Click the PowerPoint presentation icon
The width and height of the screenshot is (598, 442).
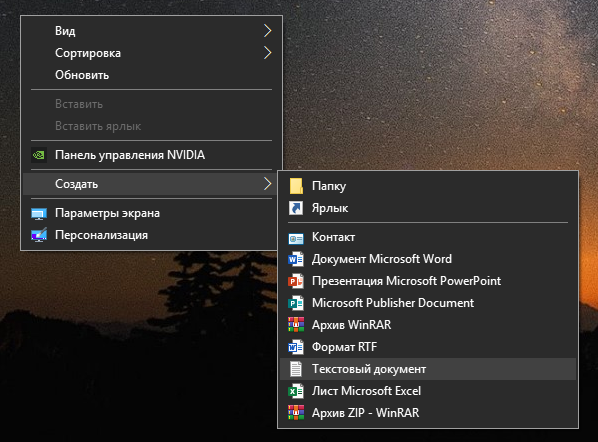(x=296, y=281)
